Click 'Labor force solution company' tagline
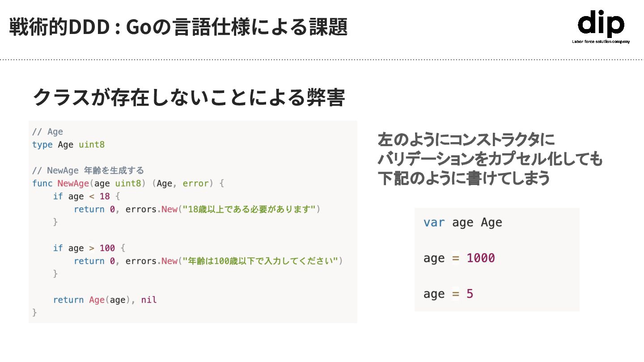Image resolution: width=644 pixels, height=362 pixels. click(601, 42)
